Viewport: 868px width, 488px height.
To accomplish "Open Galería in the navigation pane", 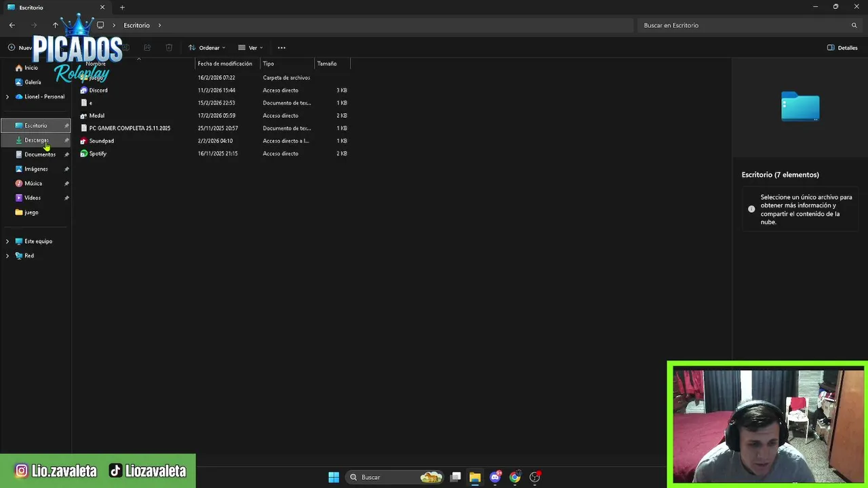I will [33, 82].
